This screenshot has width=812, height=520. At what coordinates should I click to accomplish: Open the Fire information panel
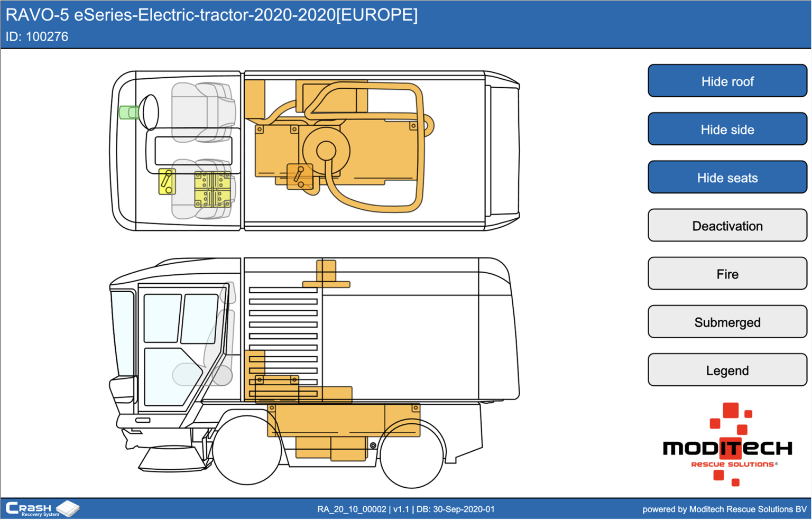727,274
